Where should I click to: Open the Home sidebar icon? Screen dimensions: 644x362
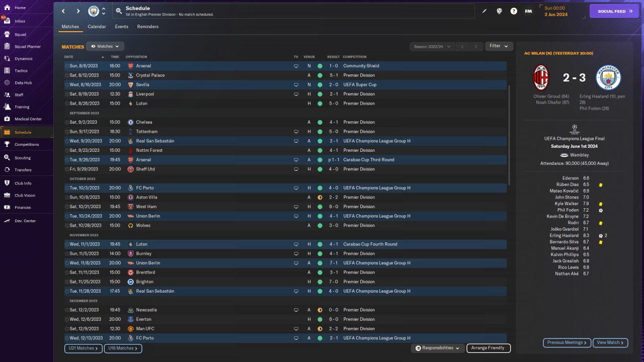tap(8, 8)
